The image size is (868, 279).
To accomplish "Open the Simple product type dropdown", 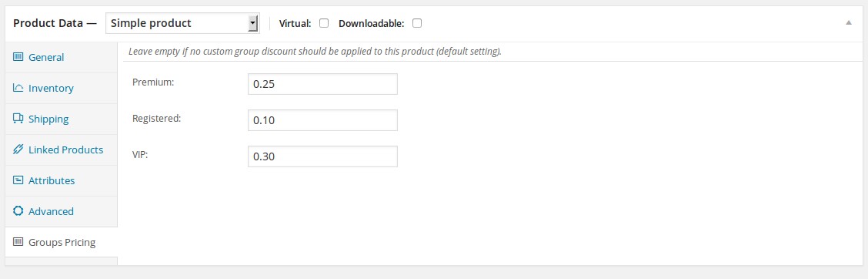I will coord(182,23).
